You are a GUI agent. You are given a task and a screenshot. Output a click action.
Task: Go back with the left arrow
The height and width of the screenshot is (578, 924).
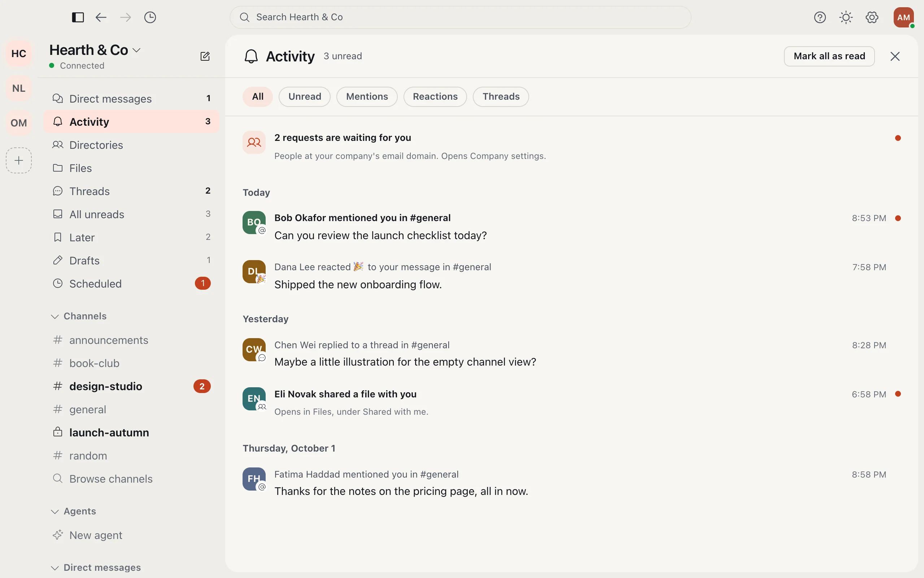click(101, 17)
